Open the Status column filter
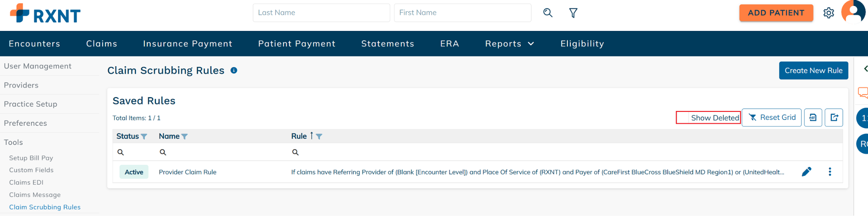 (x=144, y=136)
